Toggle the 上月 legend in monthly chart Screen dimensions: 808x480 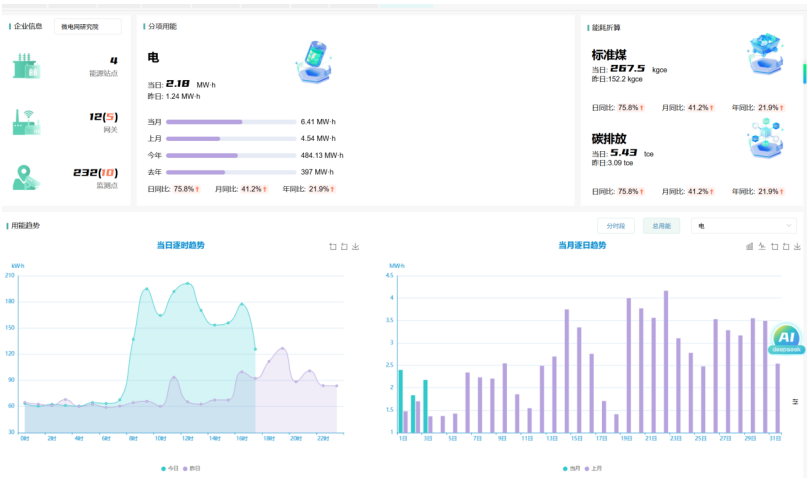coord(593,468)
